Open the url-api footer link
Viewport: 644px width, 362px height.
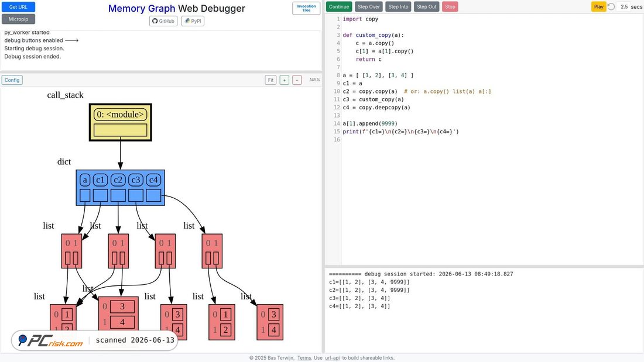coord(333,358)
